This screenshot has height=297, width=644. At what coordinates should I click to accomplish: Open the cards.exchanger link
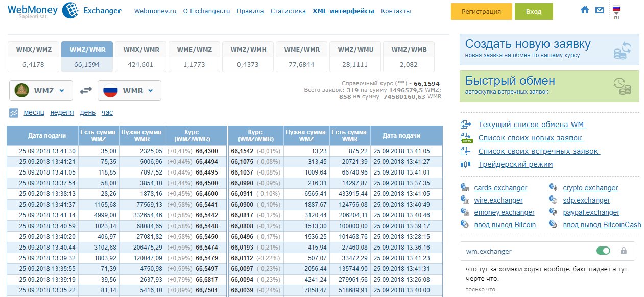pos(500,188)
